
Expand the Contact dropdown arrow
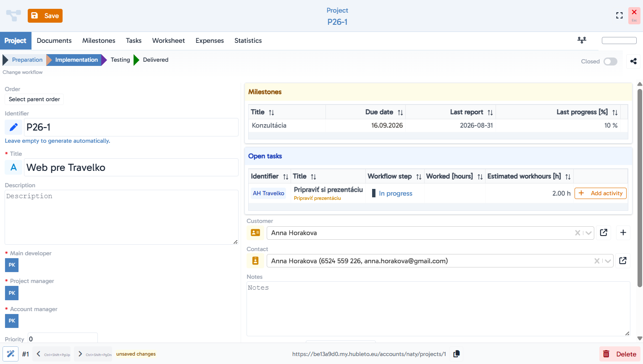tap(608, 261)
